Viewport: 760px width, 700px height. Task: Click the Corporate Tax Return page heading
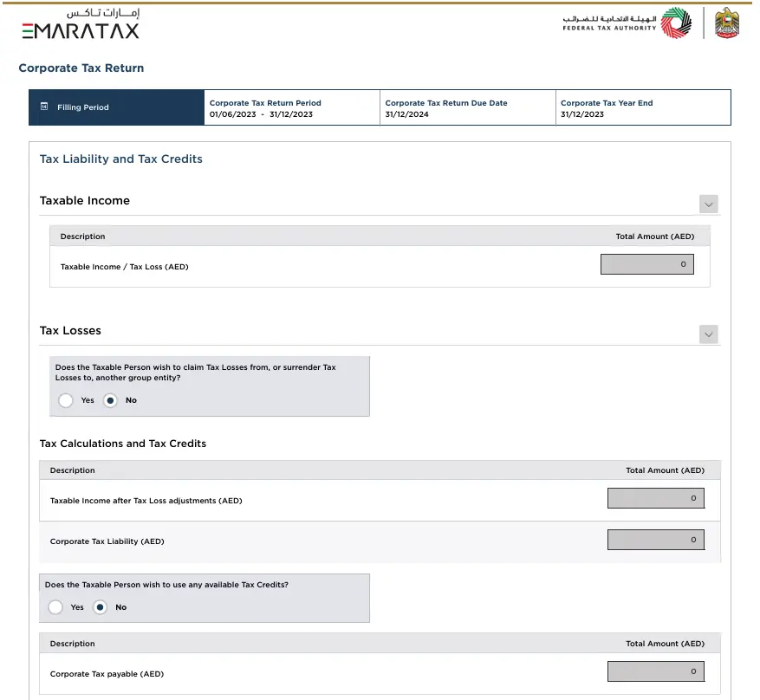(81, 68)
